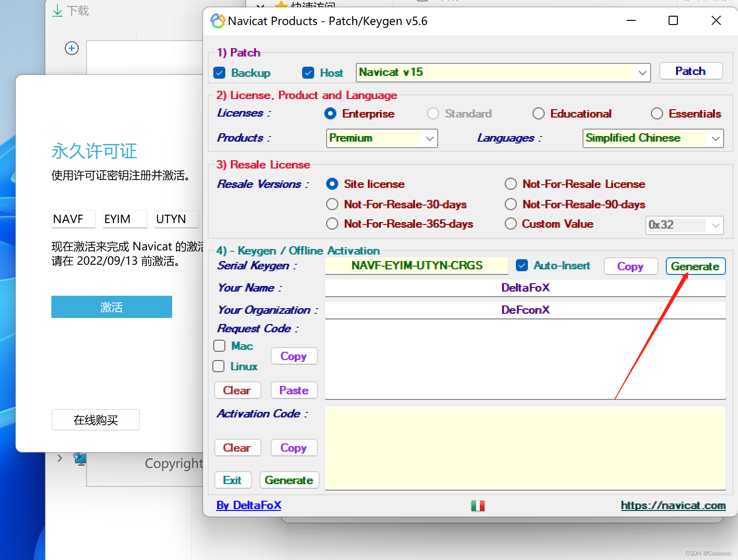This screenshot has width=738, height=560.
Task: Click Generate next to serial keygen
Action: coord(695,266)
